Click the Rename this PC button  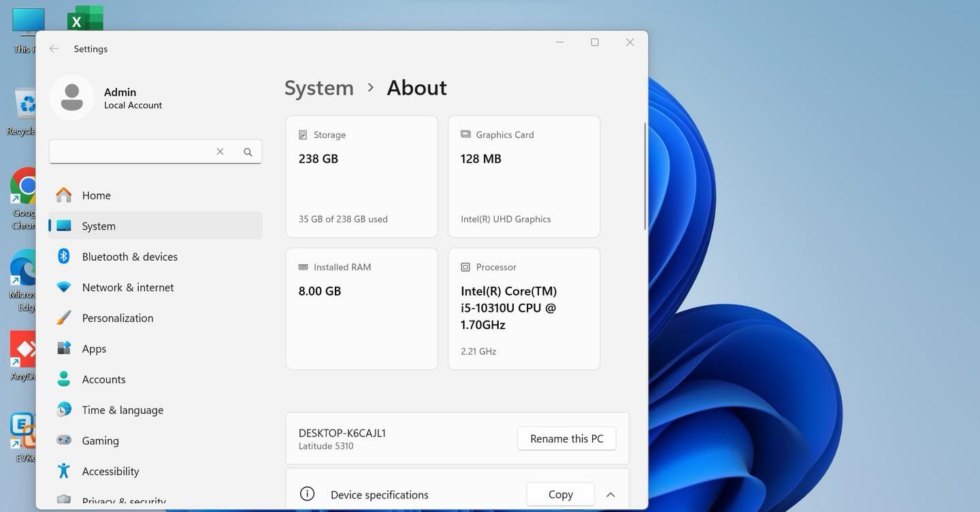(566, 439)
